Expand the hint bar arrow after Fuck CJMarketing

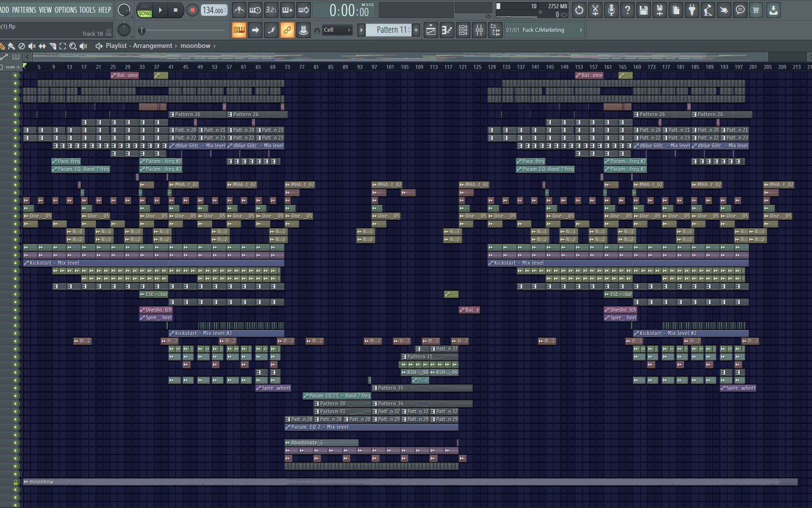click(x=581, y=30)
